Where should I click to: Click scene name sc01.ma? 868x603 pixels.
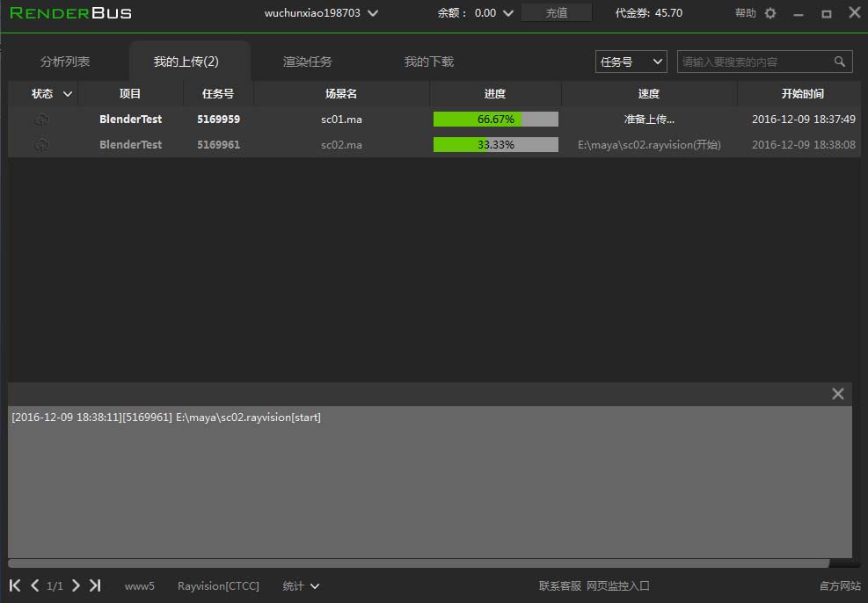pyautogui.click(x=341, y=119)
